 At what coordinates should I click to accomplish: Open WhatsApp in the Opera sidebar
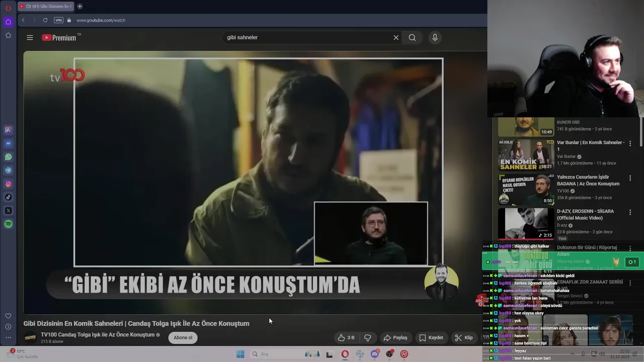8,157
